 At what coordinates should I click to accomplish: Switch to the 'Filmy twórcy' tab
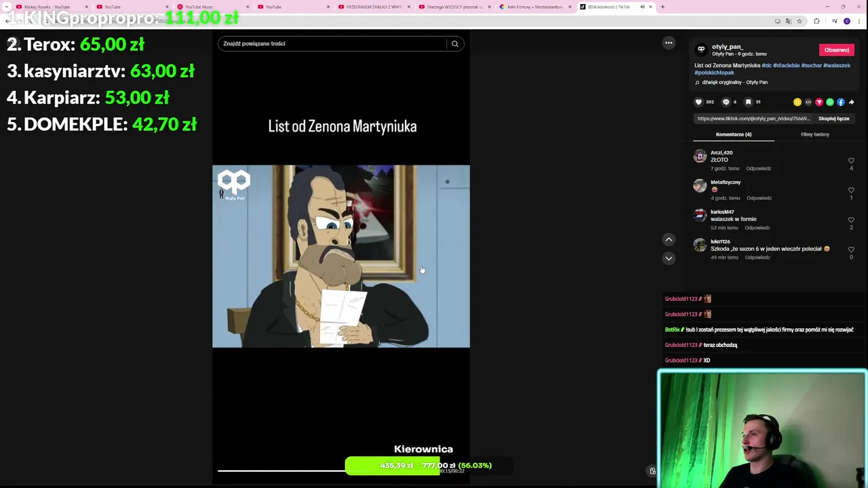(x=814, y=134)
